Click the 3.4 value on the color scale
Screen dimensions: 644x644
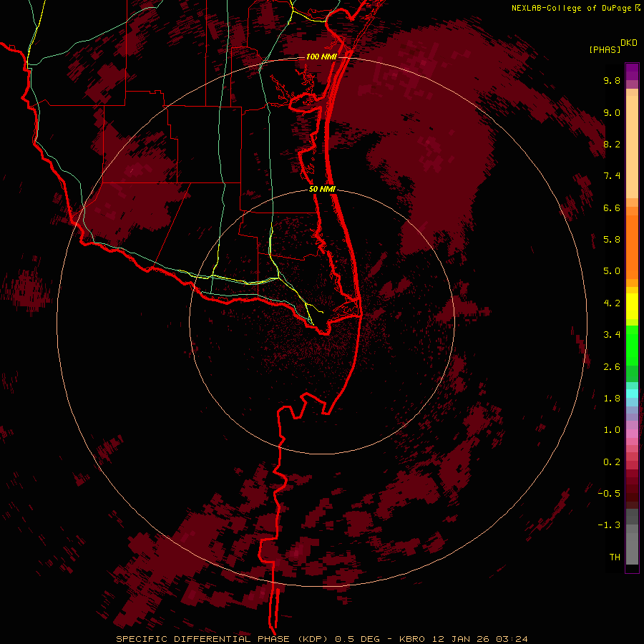point(612,335)
